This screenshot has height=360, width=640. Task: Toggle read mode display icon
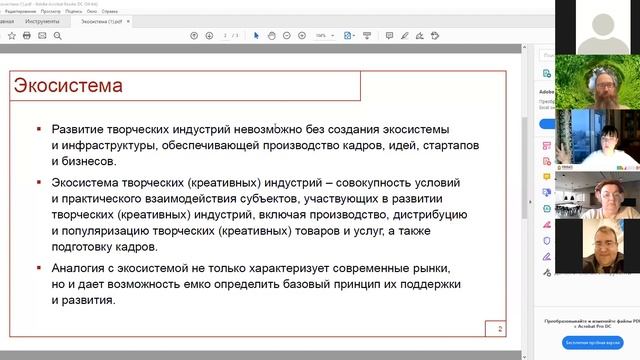point(367,36)
